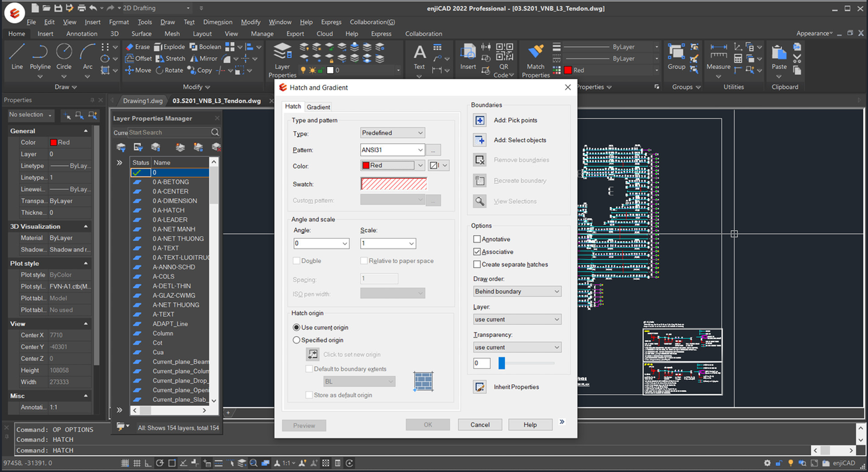868x472 pixels.
Task: Open the Dimension menu
Action: 218,22
